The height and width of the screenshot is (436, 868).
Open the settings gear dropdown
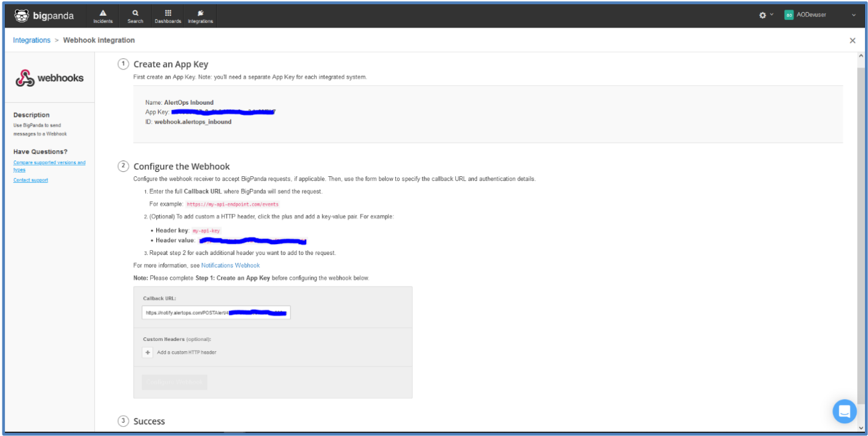pos(766,15)
